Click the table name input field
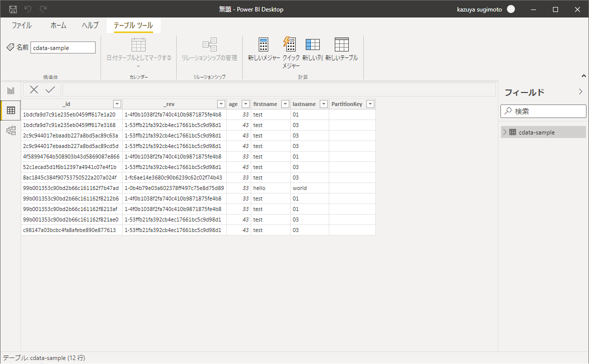The image size is (589, 364). click(63, 47)
